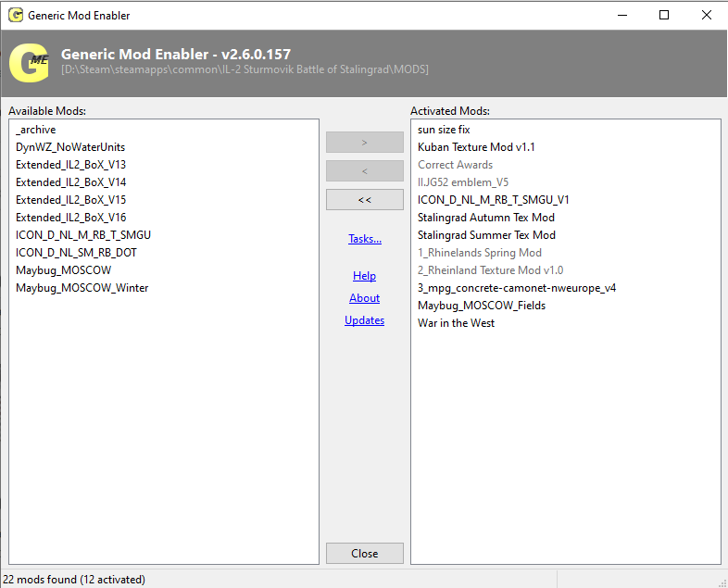Select DynWZ_NoWaterUnits mod
Image resolution: width=728 pixels, height=588 pixels.
(70, 147)
